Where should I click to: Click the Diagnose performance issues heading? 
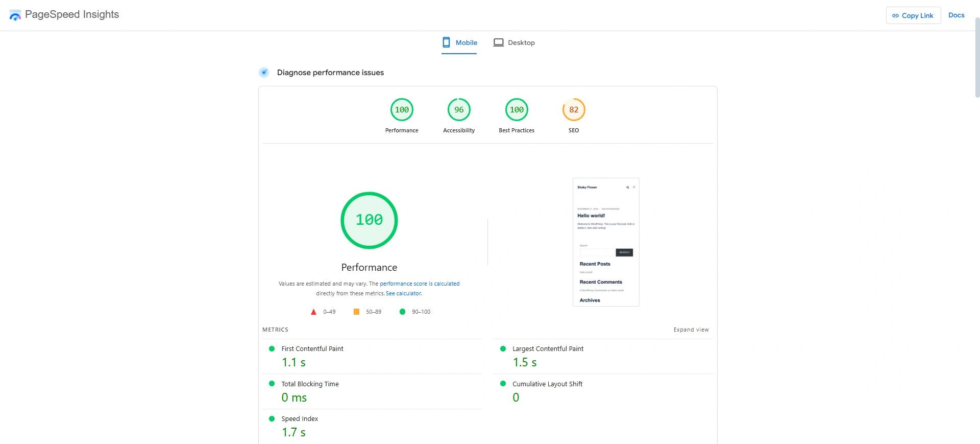(x=330, y=73)
